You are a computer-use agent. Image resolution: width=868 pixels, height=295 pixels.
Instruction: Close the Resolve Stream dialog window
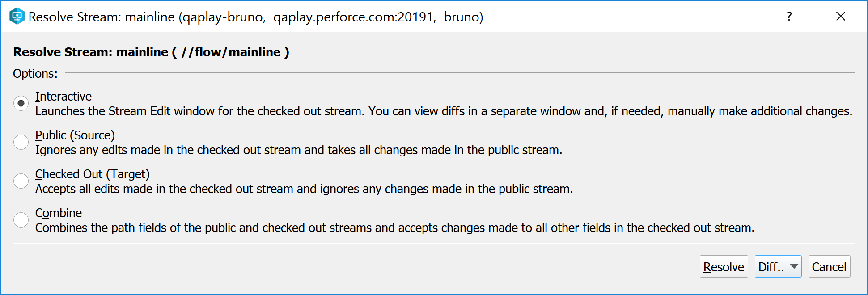click(x=840, y=17)
